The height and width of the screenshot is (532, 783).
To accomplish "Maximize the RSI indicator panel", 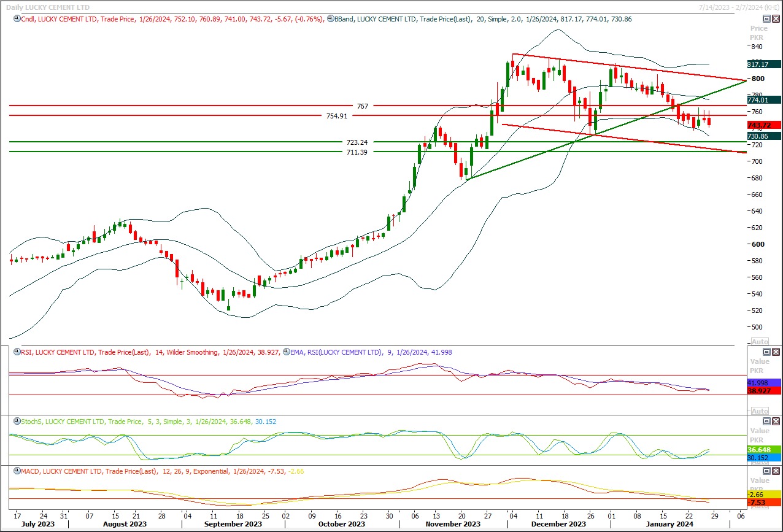I will click(766, 352).
